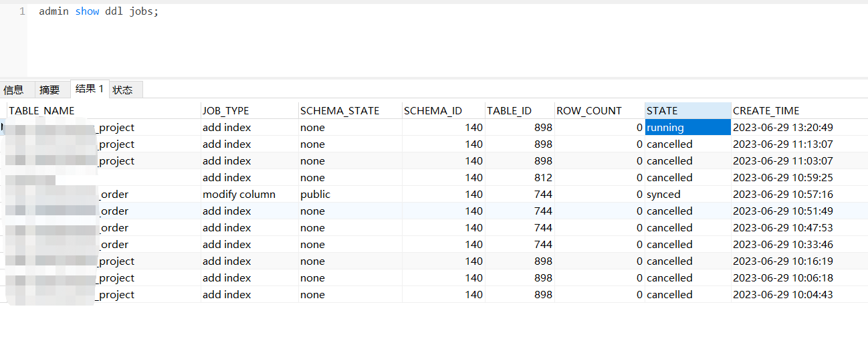The width and height of the screenshot is (868, 343).
Task: Select the 结果 1 tab
Action: (x=90, y=89)
